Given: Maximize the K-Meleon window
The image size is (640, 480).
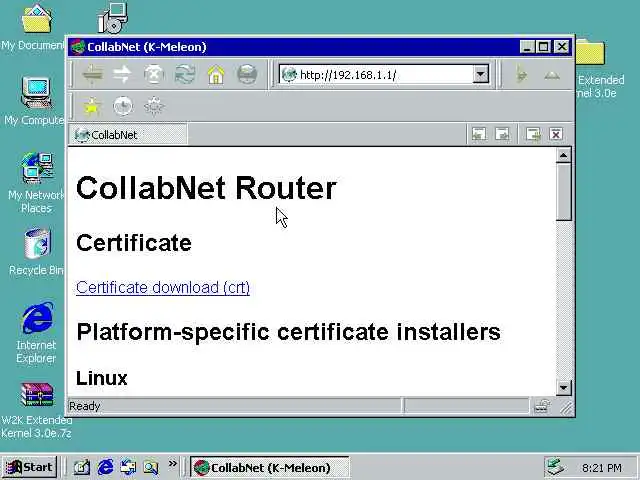Looking at the screenshot, I should 543,47.
